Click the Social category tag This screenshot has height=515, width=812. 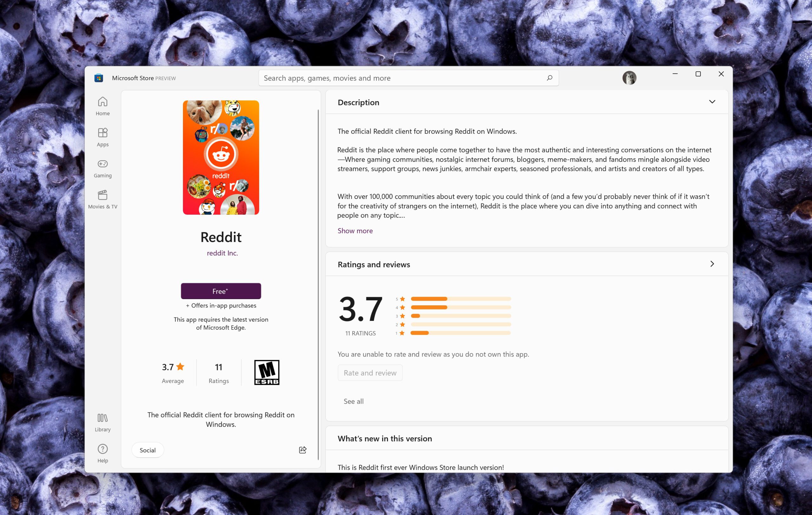click(147, 450)
